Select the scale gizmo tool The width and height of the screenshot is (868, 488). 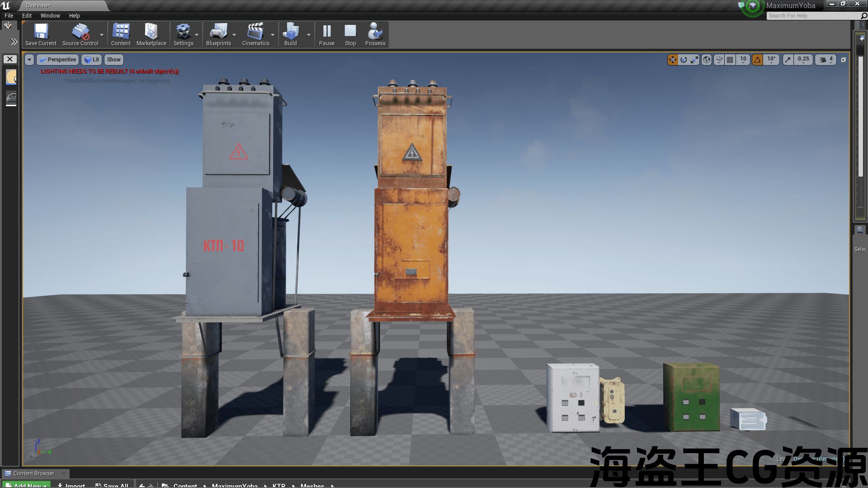(x=694, y=60)
